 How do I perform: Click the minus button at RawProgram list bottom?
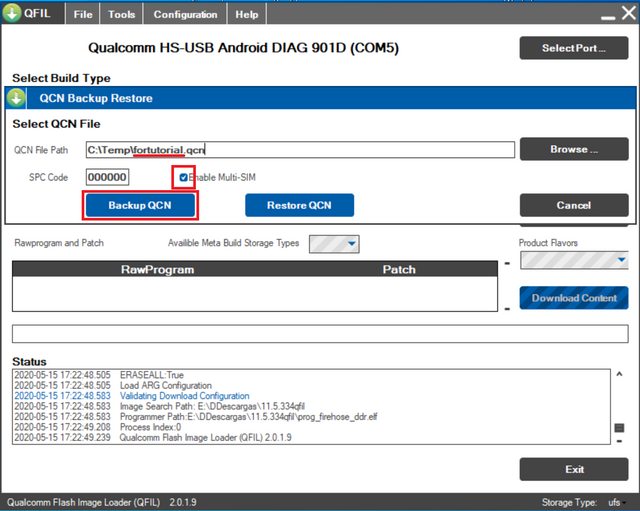point(507,309)
